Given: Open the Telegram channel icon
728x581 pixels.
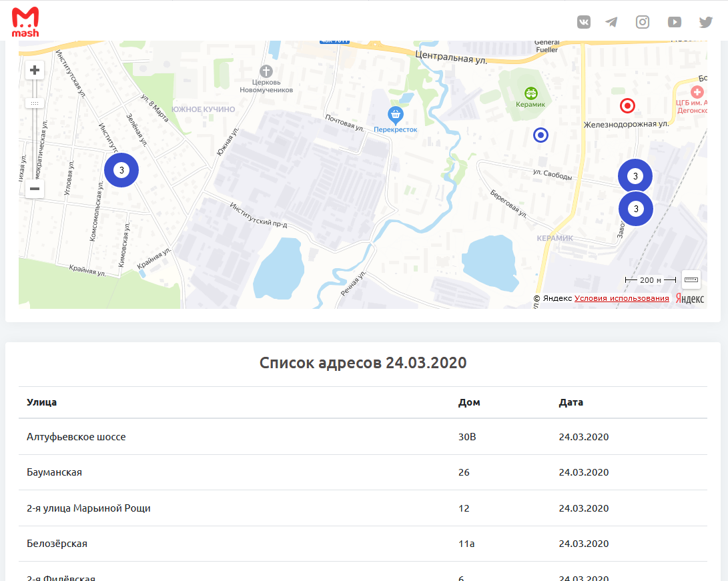Looking at the screenshot, I should (611, 22).
